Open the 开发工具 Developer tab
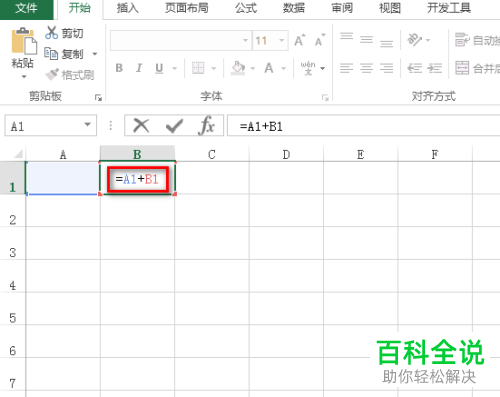 (449, 8)
